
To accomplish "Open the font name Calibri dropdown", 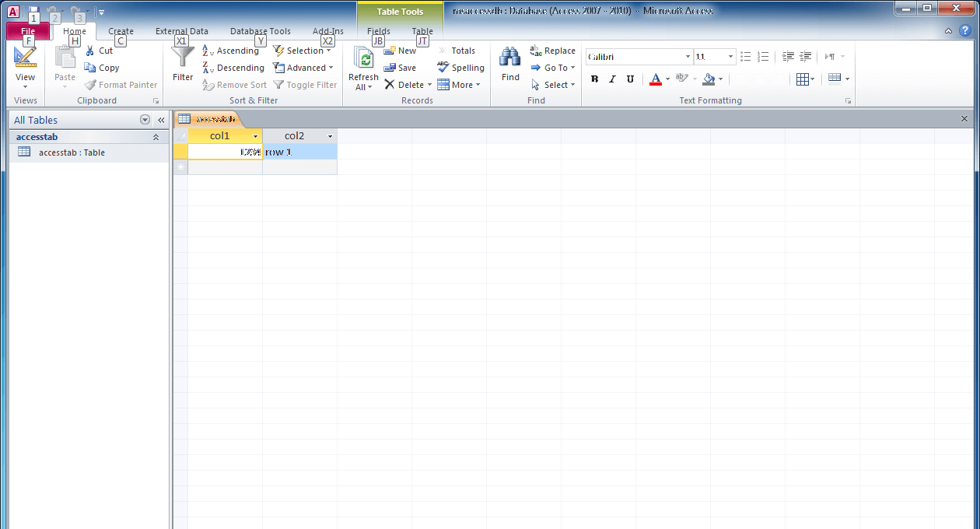I will 688,57.
